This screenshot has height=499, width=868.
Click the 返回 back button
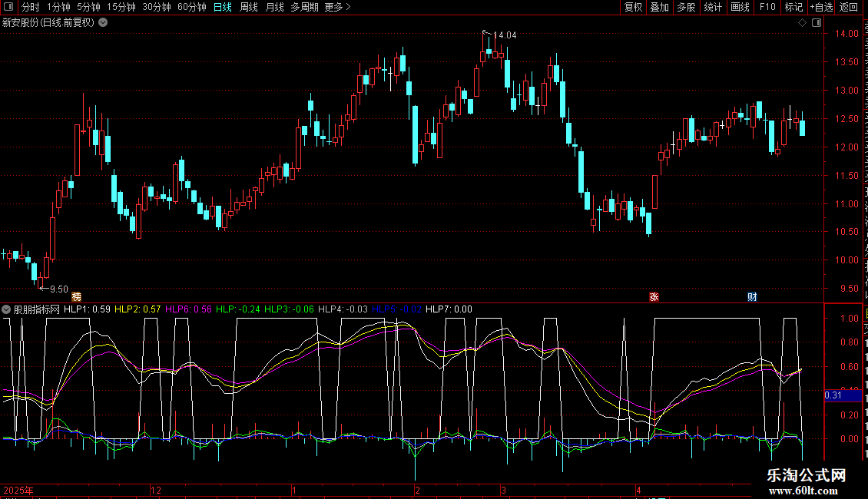[848, 7]
